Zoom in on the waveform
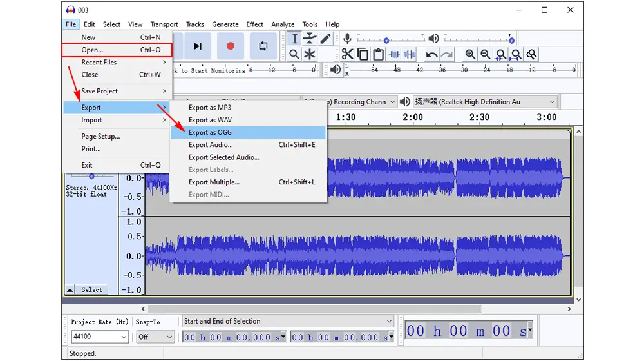 tap(470, 54)
